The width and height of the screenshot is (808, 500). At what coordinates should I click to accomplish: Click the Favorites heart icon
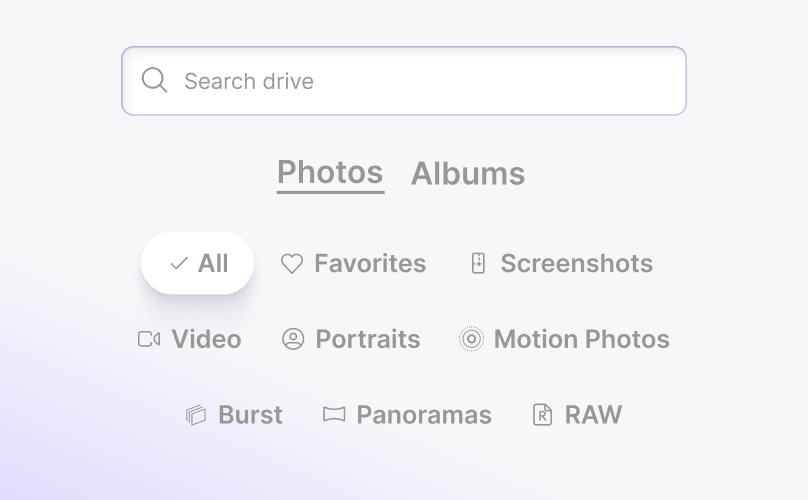291,264
